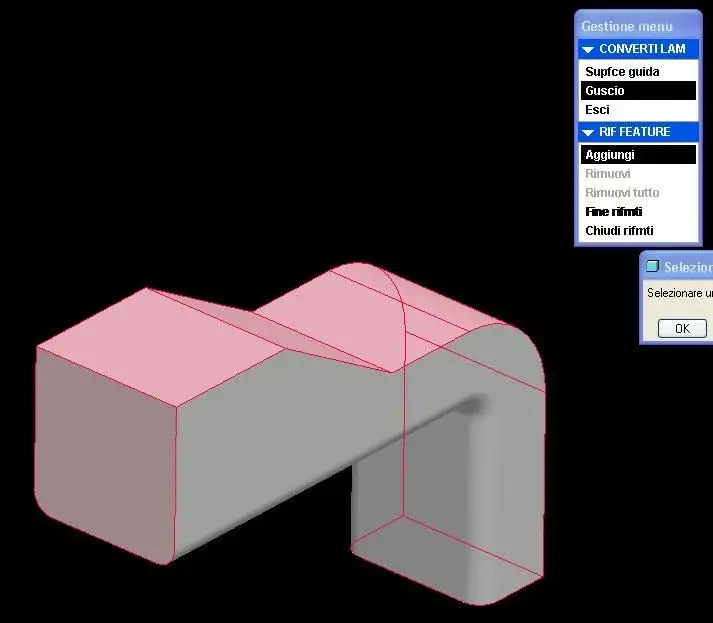The height and width of the screenshot is (623, 713).
Task: Click Chiudi rifmti menu item
Action: point(618,231)
